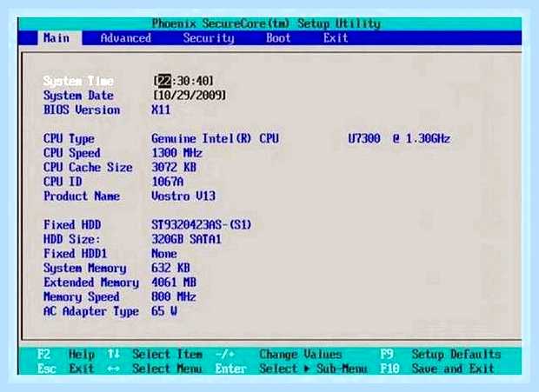Click the up/down arrows Select Item icon
Screen dimensions: 539x392
113,354
